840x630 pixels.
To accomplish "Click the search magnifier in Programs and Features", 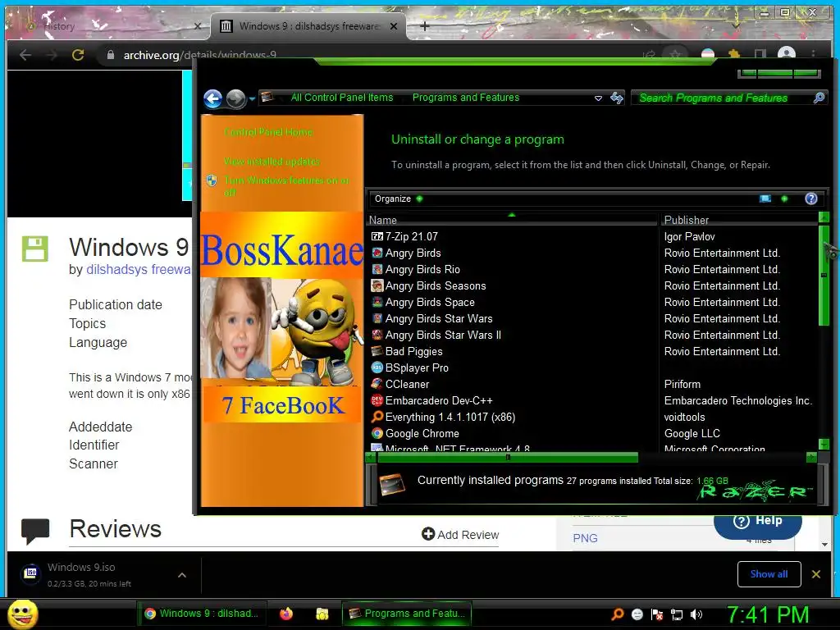I will coord(819,98).
